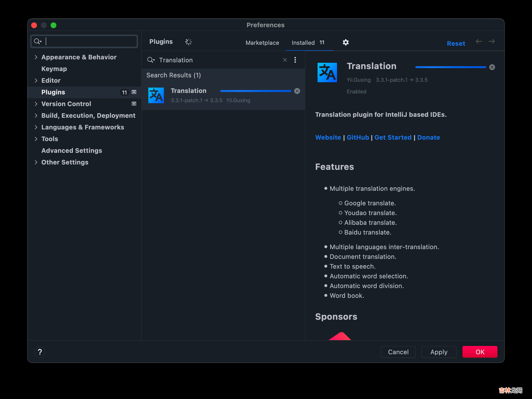
Task: Click 'Alibaba translate.' list item
Action: click(371, 223)
